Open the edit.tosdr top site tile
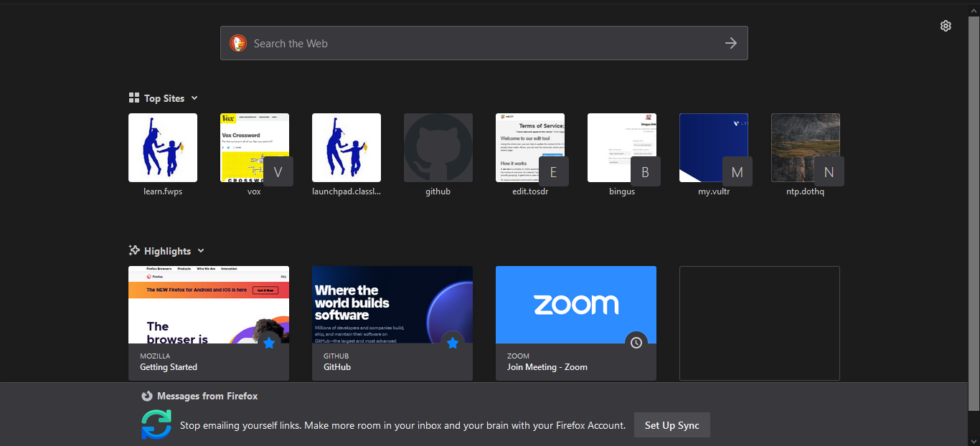Image resolution: width=980 pixels, height=446 pixels. (530, 148)
